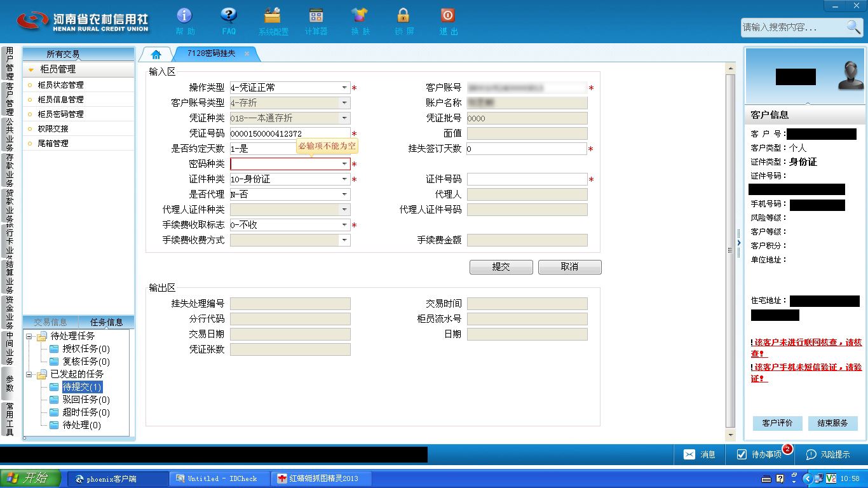Open 尾箱管理 menu item
Image resolution: width=868 pixels, height=488 pixels.
click(x=53, y=143)
